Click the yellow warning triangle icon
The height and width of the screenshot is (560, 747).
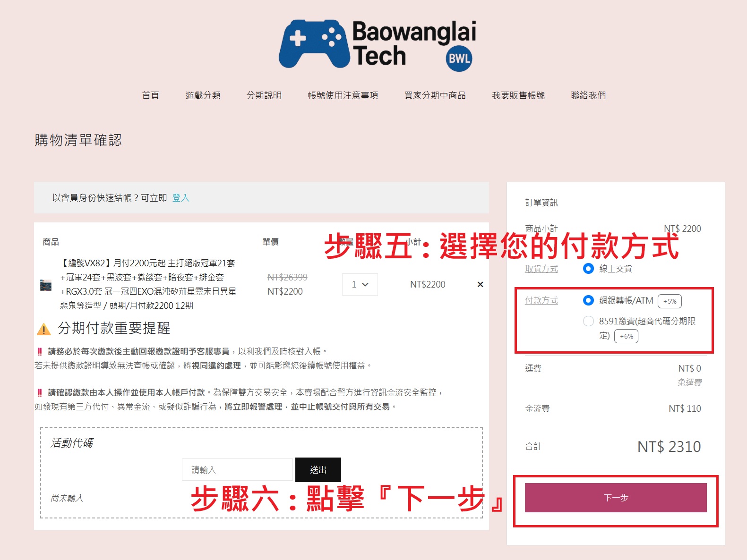pyautogui.click(x=43, y=329)
